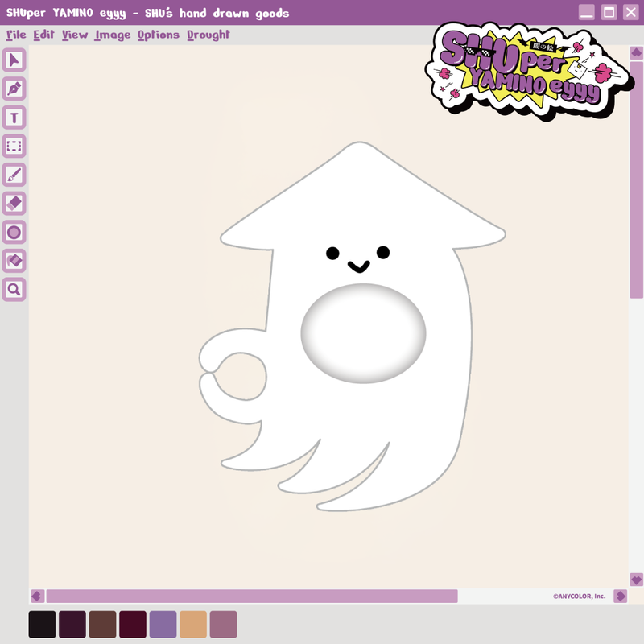The width and height of the screenshot is (644, 644).
Task: Open the Edit menu
Action: point(43,35)
